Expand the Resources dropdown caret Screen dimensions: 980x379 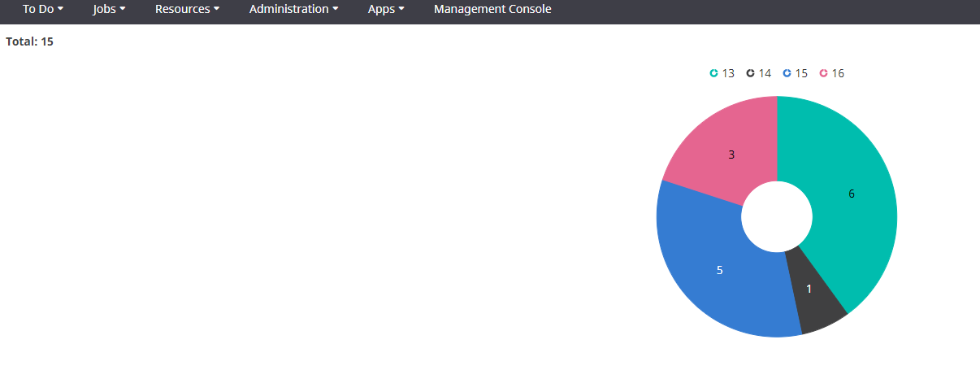[217, 10]
